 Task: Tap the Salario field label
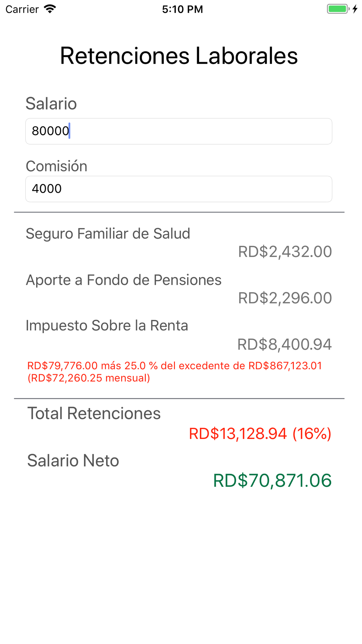51,104
